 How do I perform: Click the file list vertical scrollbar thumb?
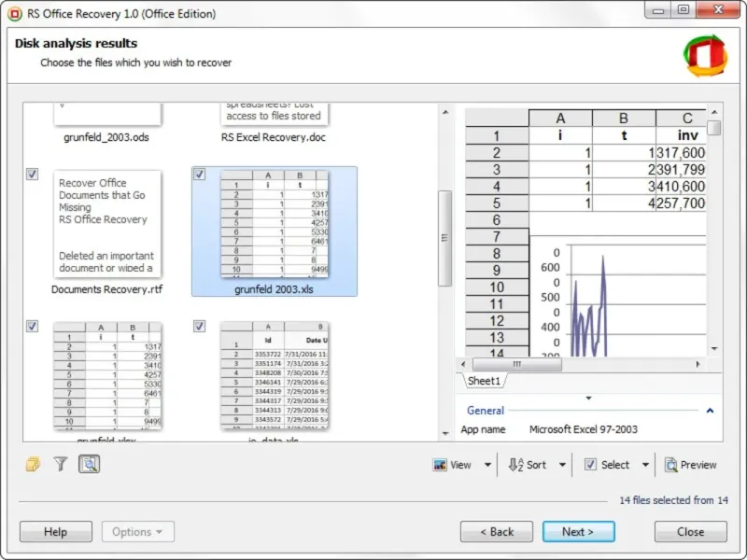pyautogui.click(x=444, y=238)
